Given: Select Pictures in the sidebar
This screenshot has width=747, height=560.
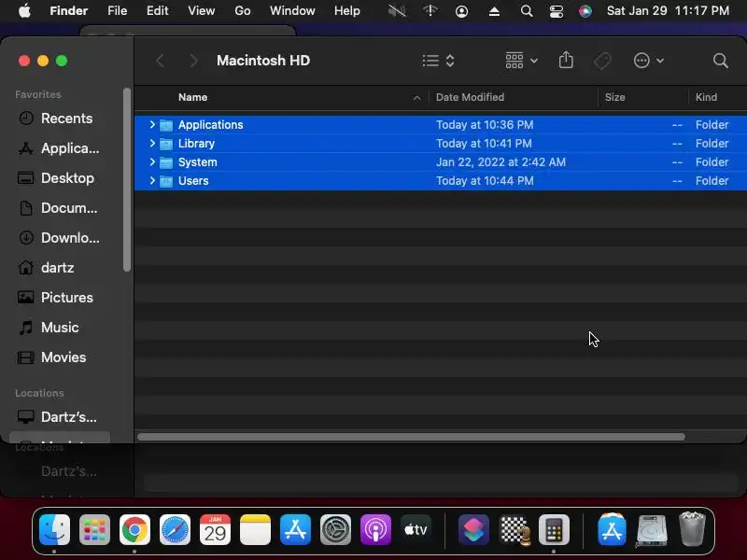Looking at the screenshot, I should point(60,297).
